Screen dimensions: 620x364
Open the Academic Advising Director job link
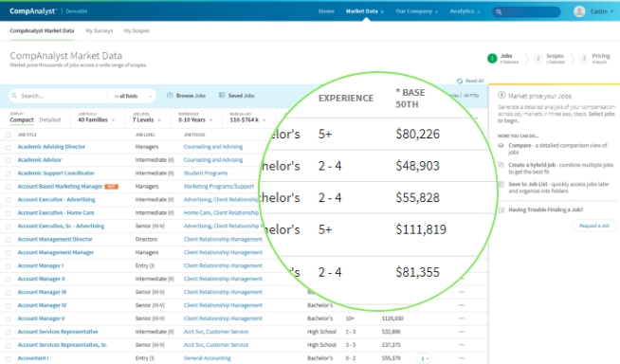coord(51,147)
